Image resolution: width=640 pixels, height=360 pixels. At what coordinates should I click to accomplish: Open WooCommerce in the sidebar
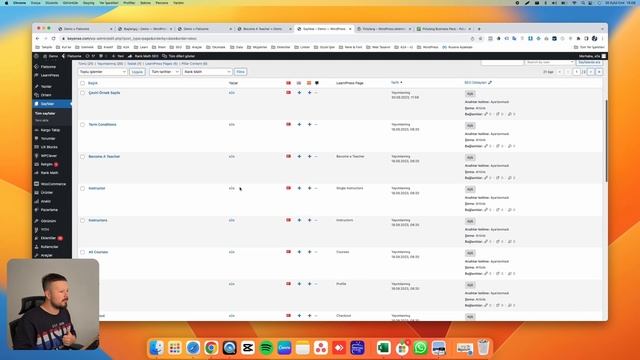pyautogui.click(x=53, y=184)
